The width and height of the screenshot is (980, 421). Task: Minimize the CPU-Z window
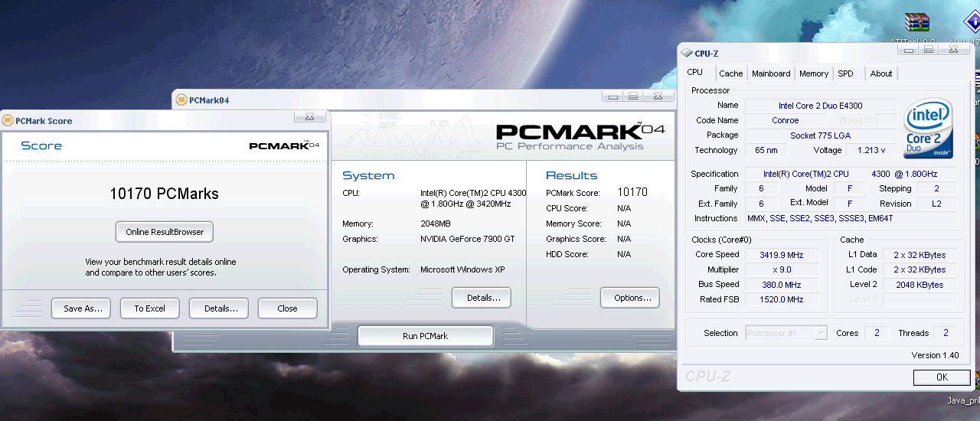[x=908, y=49]
